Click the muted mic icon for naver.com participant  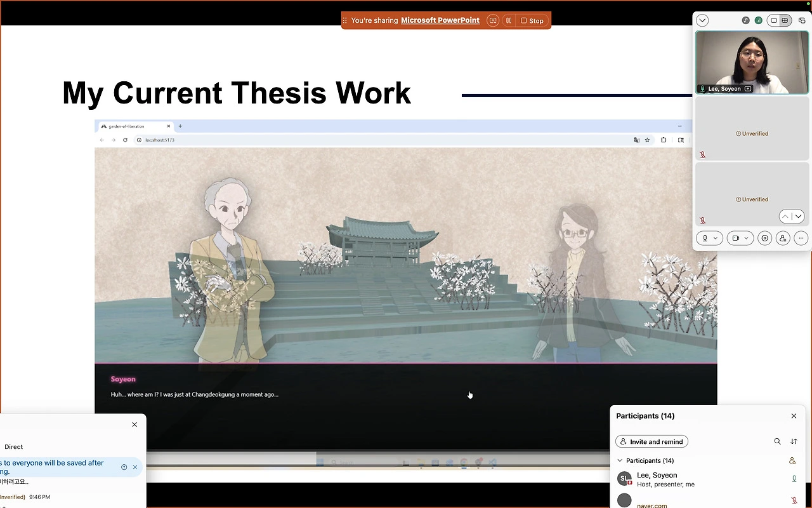pyautogui.click(x=794, y=501)
